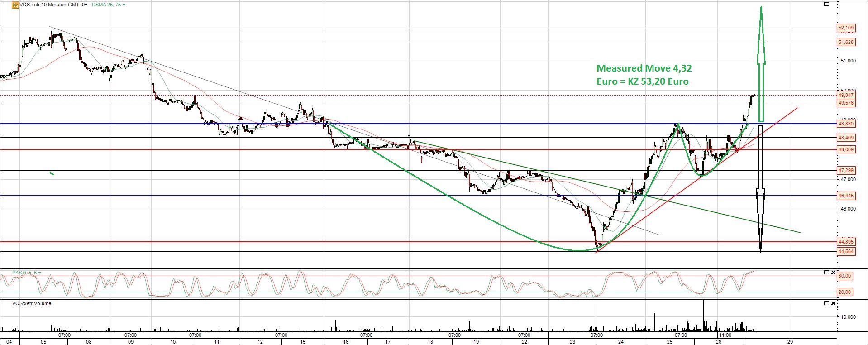Select the 20,00 oversold level label

845,292
